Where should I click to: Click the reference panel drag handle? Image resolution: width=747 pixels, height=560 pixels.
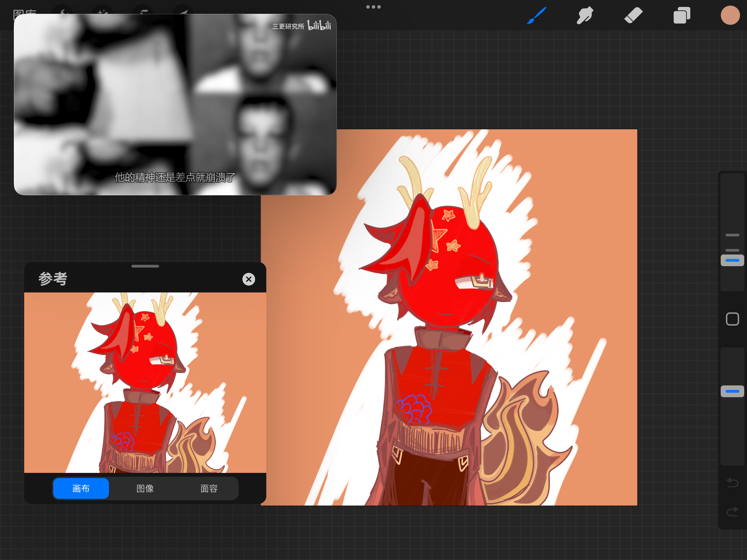point(145,266)
